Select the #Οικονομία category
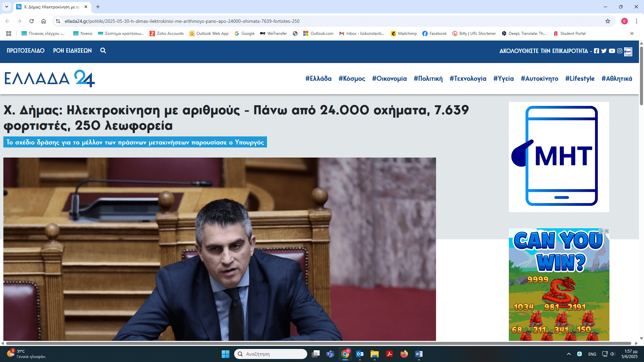The width and height of the screenshot is (644, 362). 389,78
